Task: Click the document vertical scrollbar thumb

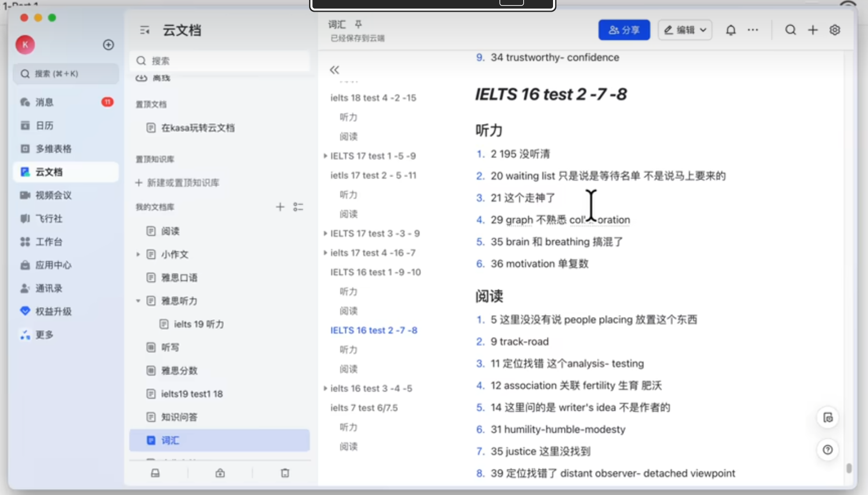Action: click(x=849, y=468)
